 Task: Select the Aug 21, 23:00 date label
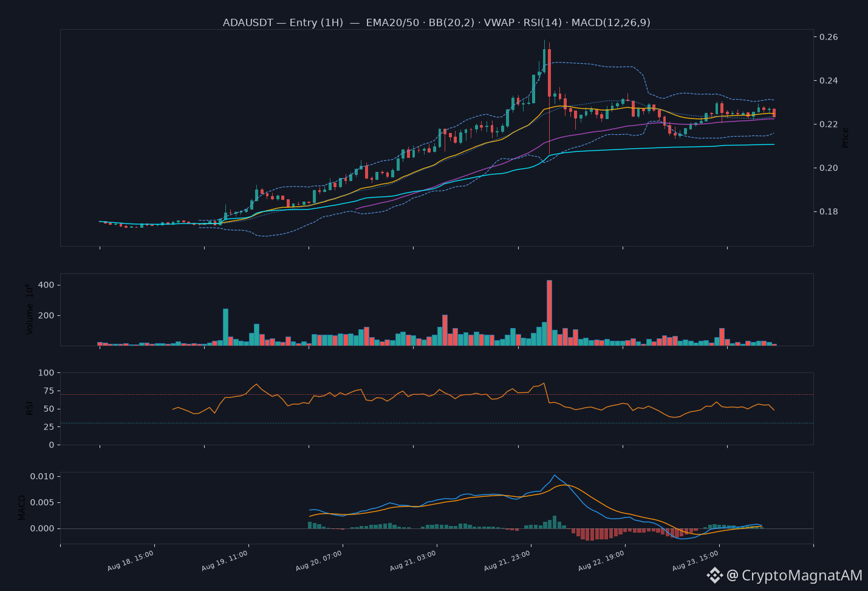pos(507,561)
